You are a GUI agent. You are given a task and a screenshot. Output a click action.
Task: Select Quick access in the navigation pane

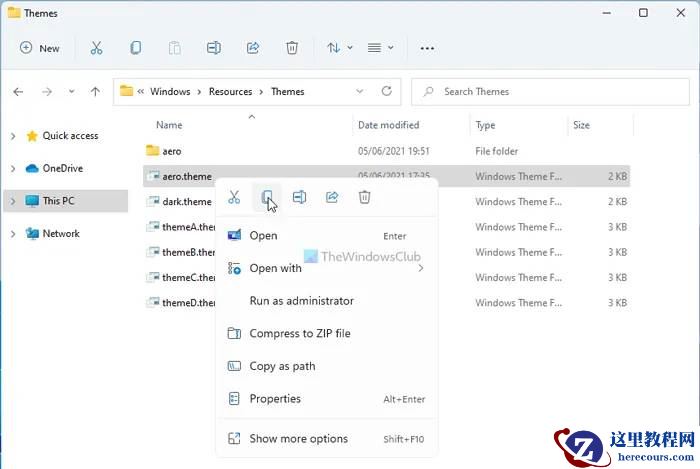[x=70, y=136]
